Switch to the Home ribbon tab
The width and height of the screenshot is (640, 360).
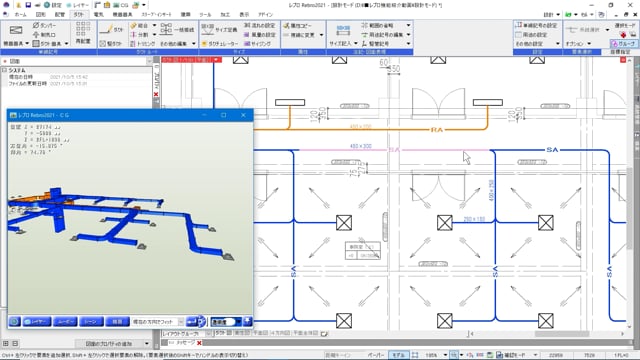(x=20, y=14)
